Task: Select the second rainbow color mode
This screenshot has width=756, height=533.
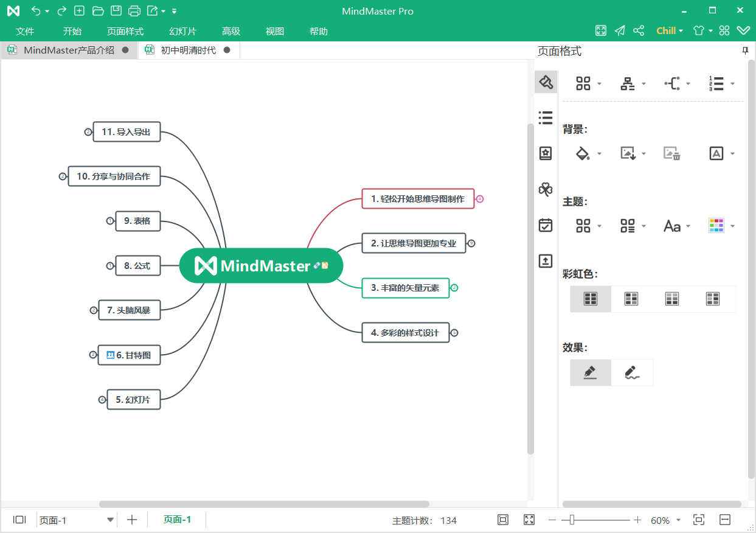Action: click(631, 299)
